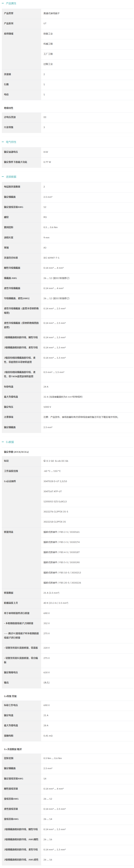Click the 污染等级 row label

(9, 127)
